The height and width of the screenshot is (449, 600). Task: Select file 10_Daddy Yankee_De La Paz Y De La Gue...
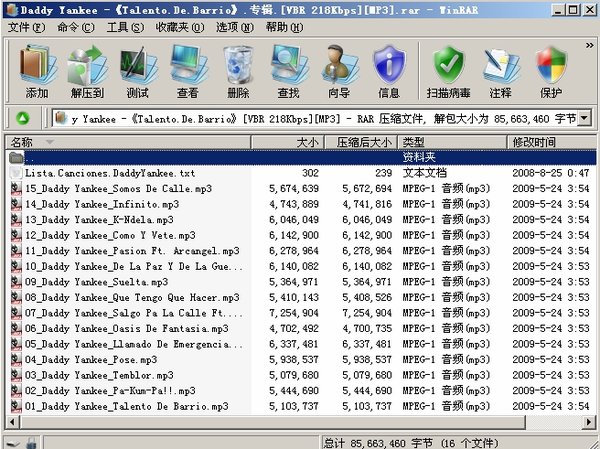pyautogui.click(x=134, y=266)
